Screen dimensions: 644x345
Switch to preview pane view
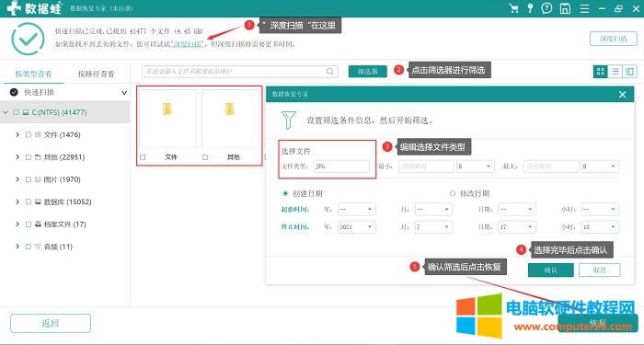[629, 72]
